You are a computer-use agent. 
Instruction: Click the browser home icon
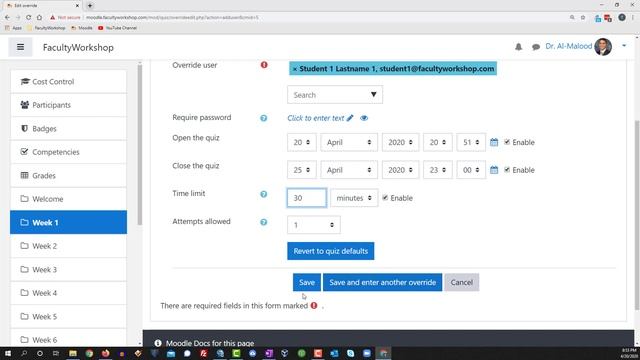(x=39, y=18)
